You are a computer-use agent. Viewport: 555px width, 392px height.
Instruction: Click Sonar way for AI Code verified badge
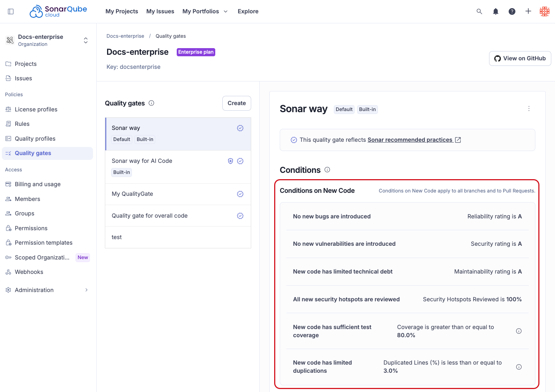pyautogui.click(x=240, y=161)
